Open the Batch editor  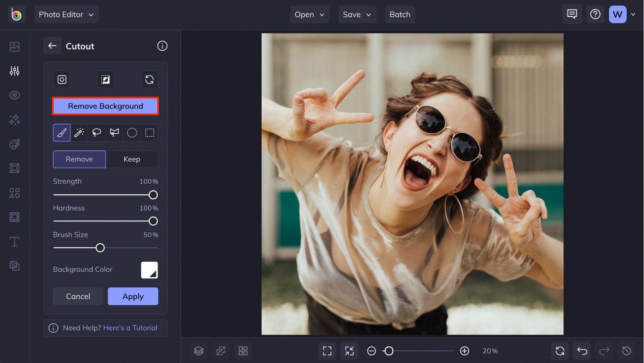click(x=400, y=14)
